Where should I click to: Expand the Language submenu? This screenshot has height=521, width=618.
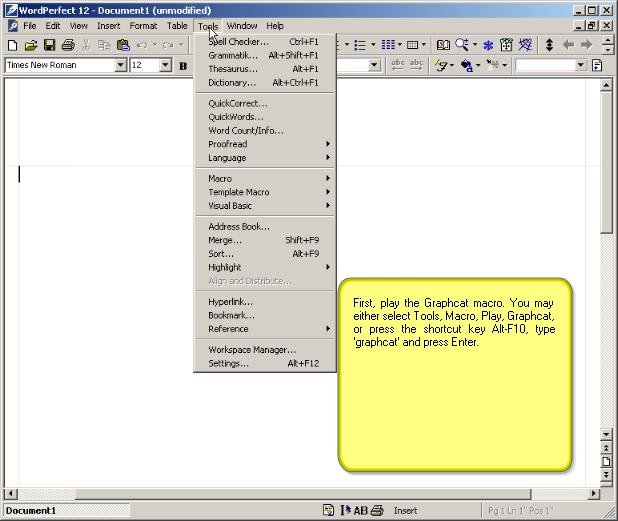(x=265, y=158)
